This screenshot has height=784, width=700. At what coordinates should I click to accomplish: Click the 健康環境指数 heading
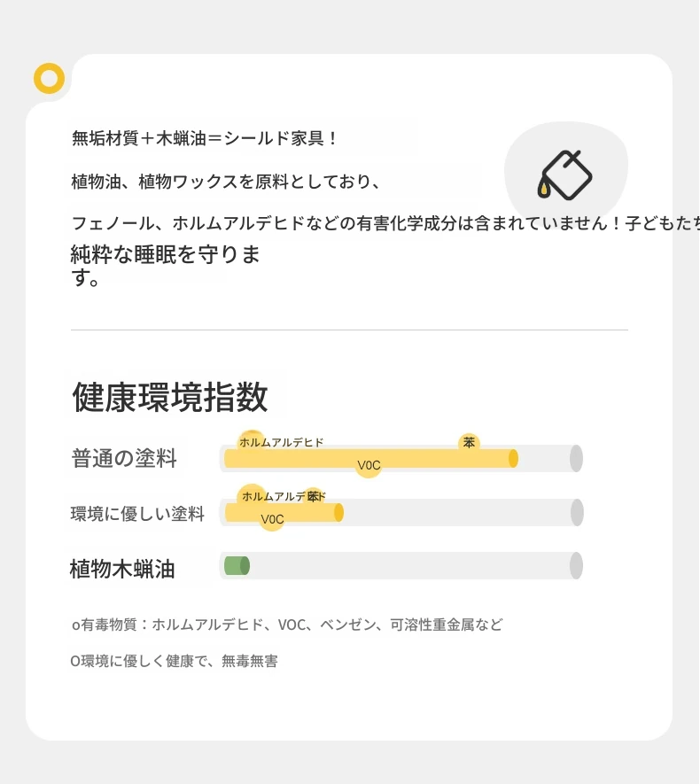coord(170,397)
